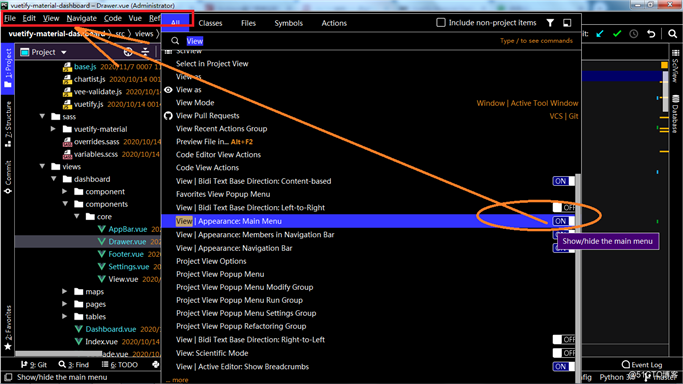Select View Pull Requests action
This screenshot has height=384, width=683.
pos(207,116)
